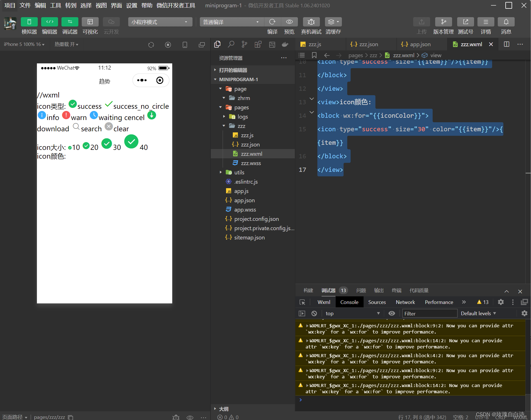The height and width of the screenshot is (420, 531).
Task: Open sitemap.json file
Action: tap(253, 237)
